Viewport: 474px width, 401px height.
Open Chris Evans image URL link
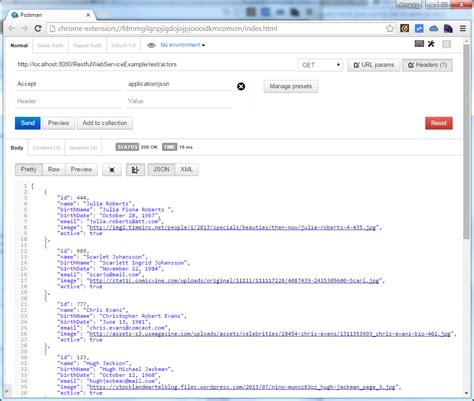coord(270,334)
